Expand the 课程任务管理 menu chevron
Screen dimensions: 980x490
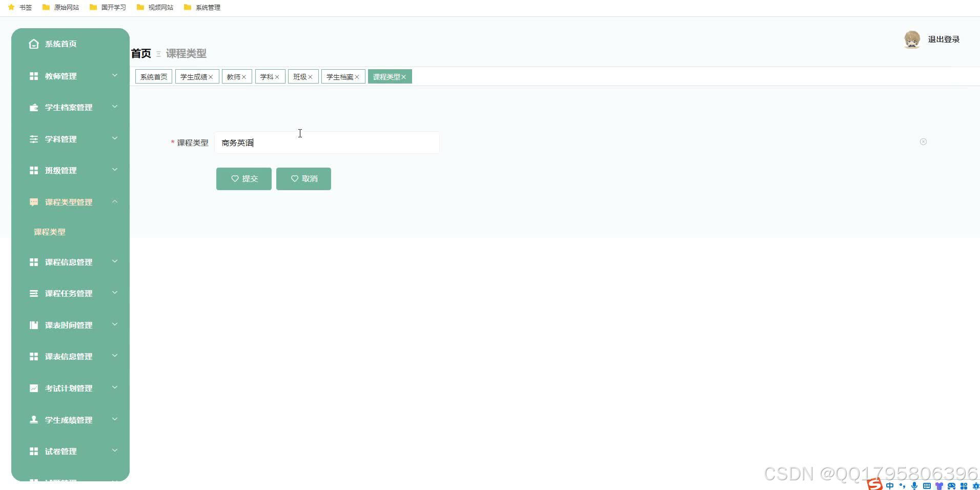coord(115,293)
